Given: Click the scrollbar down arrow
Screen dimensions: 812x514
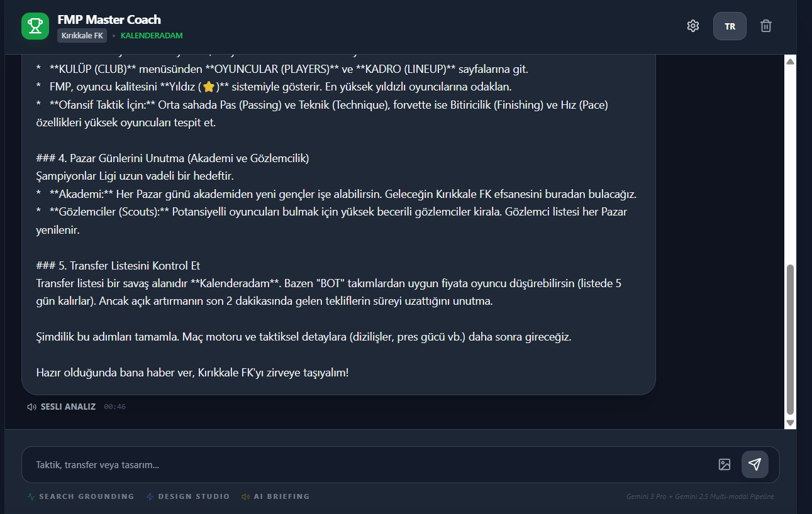Looking at the screenshot, I should coord(791,424).
